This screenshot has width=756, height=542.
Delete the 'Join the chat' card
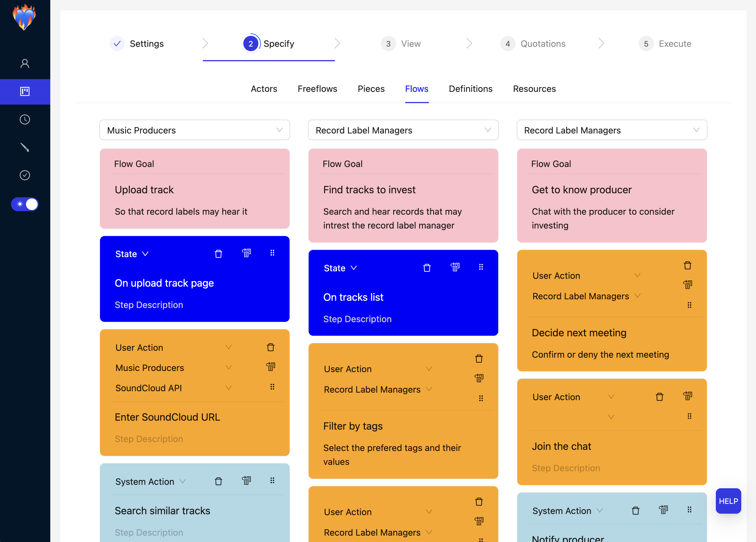660,397
